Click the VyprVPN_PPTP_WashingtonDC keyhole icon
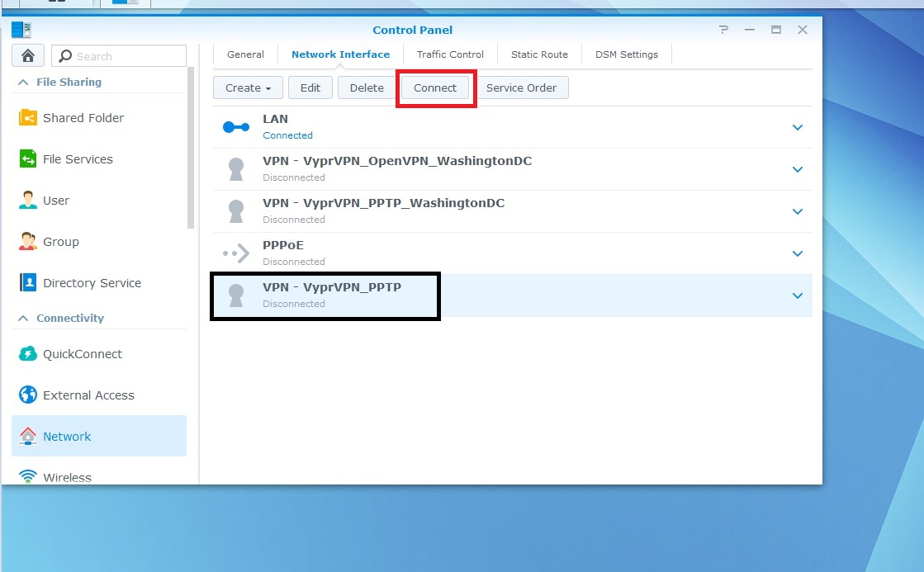 coord(236,211)
